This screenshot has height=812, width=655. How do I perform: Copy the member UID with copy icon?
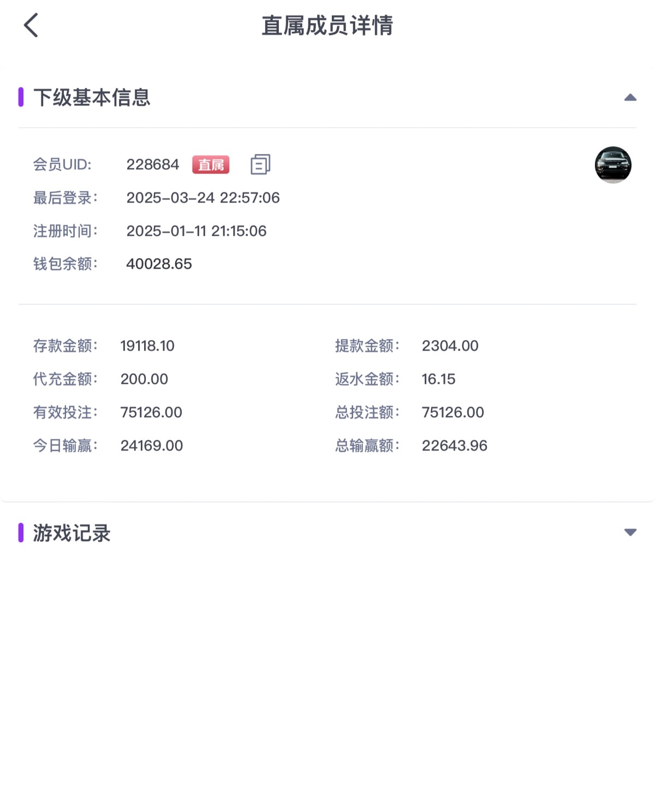[260, 164]
